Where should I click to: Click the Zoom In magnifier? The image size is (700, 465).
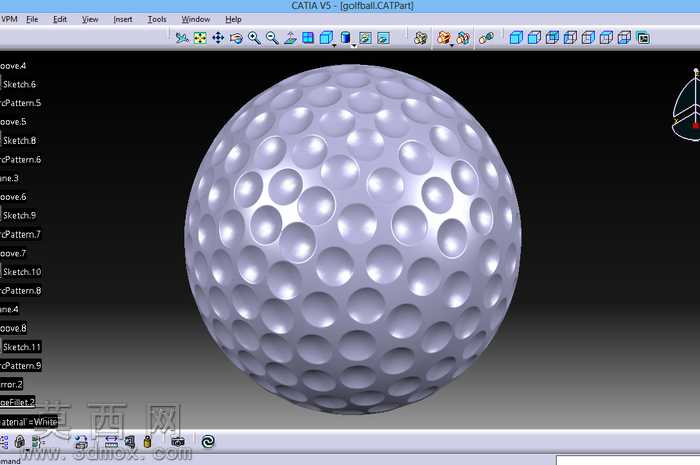coord(254,38)
